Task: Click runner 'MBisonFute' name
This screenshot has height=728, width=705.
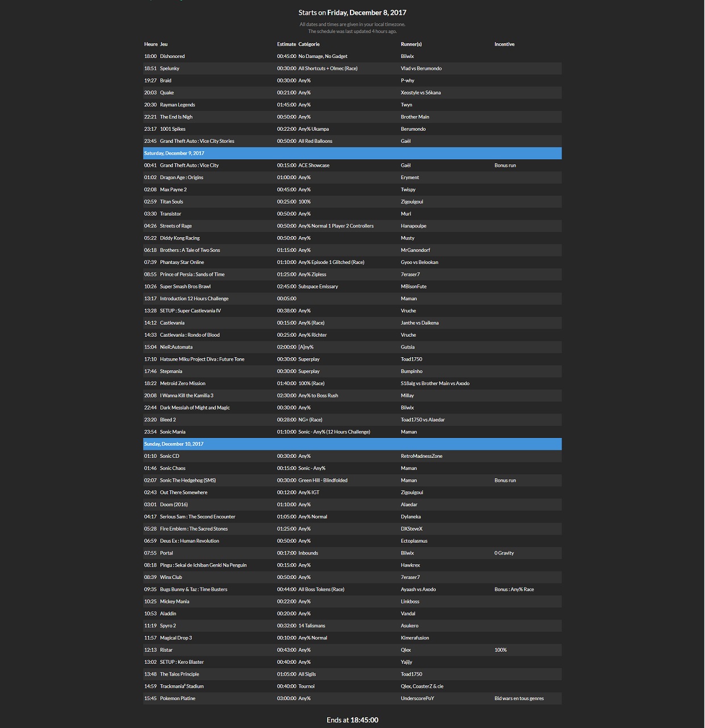Action: pyautogui.click(x=414, y=287)
